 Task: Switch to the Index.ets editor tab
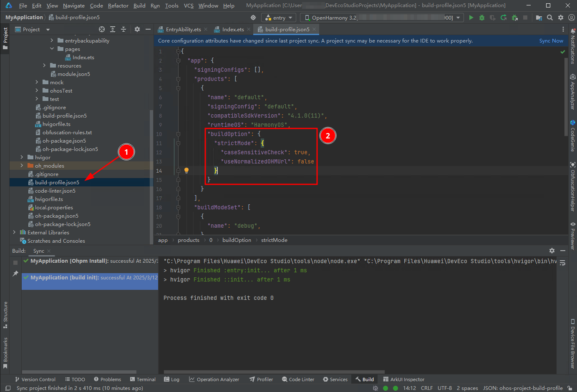(232, 29)
